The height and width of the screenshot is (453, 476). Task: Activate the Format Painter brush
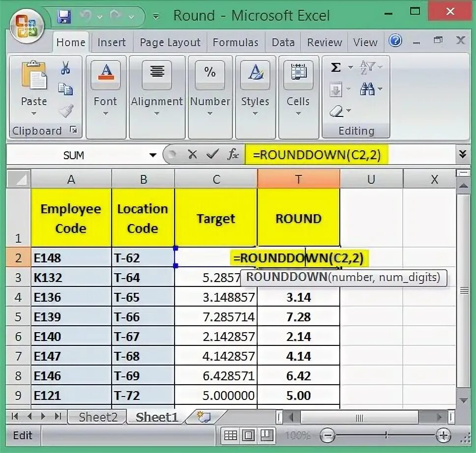(66, 111)
